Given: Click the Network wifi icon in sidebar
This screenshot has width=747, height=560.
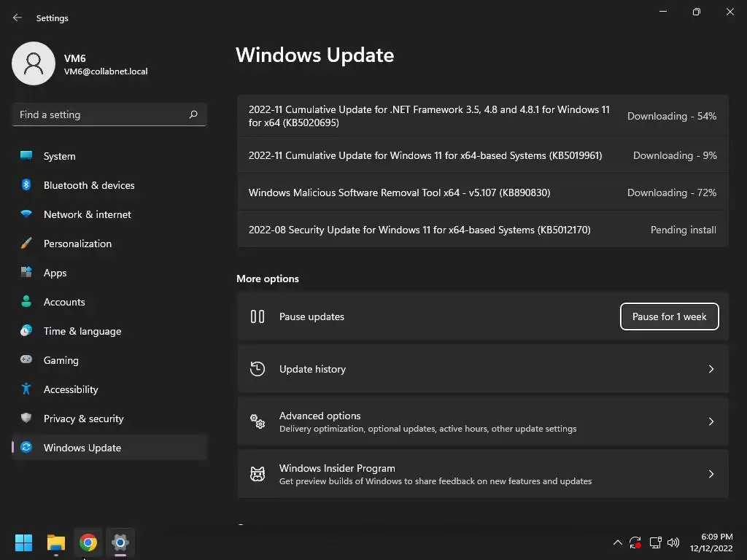Looking at the screenshot, I should (26, 214).
